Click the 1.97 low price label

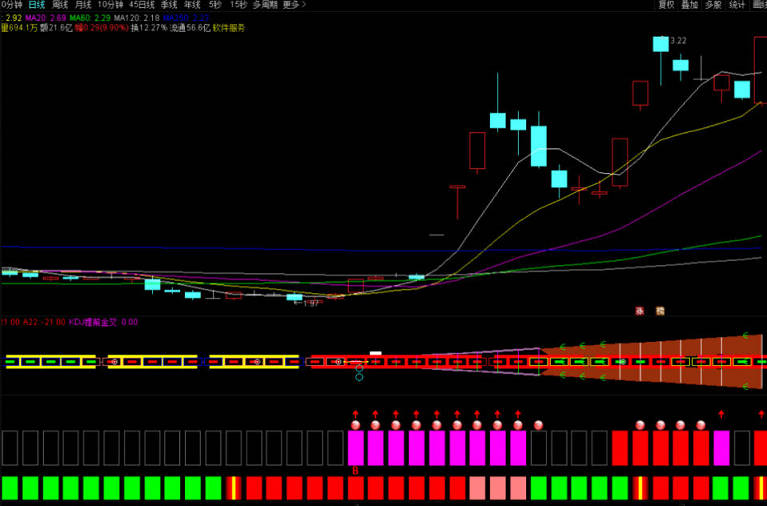click(x=311, y=303)
